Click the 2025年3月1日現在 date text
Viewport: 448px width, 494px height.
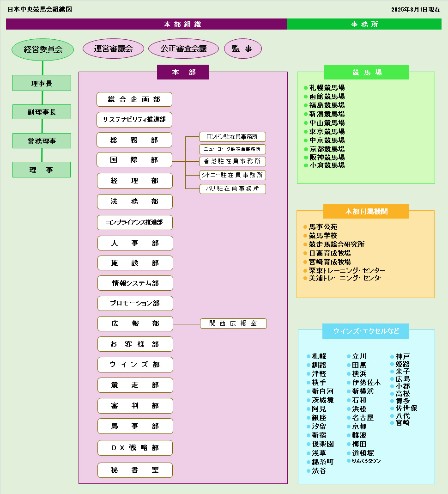pyautogui.click(x=416, y=9)
